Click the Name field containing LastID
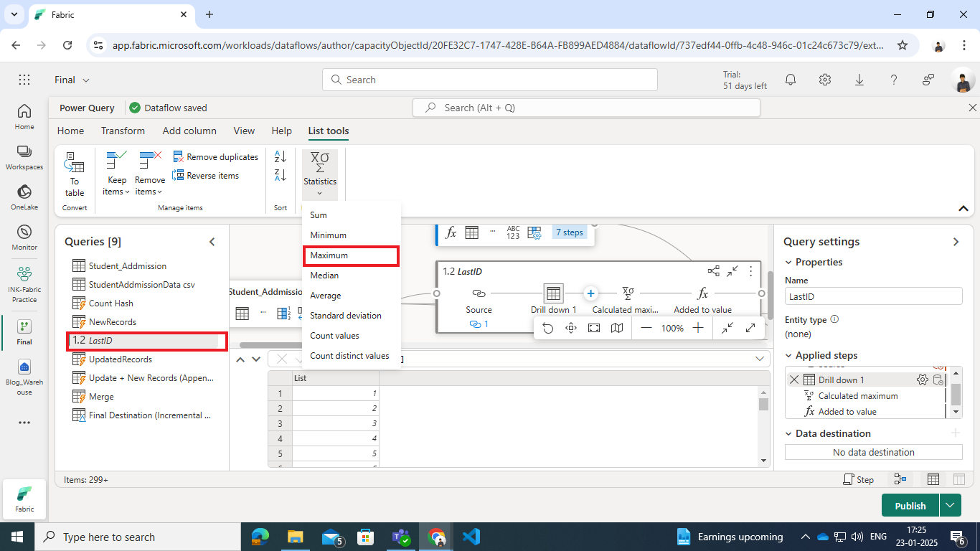980x551 pixels. (874, 296)
